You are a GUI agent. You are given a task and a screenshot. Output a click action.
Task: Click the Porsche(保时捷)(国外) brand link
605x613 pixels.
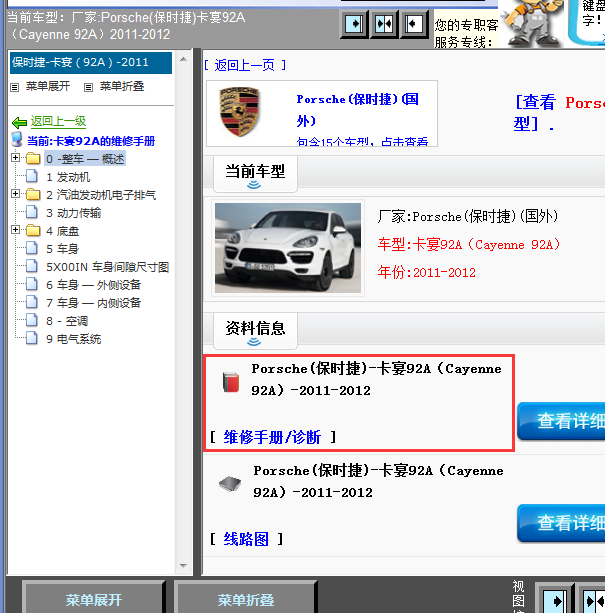pos(358,110)
